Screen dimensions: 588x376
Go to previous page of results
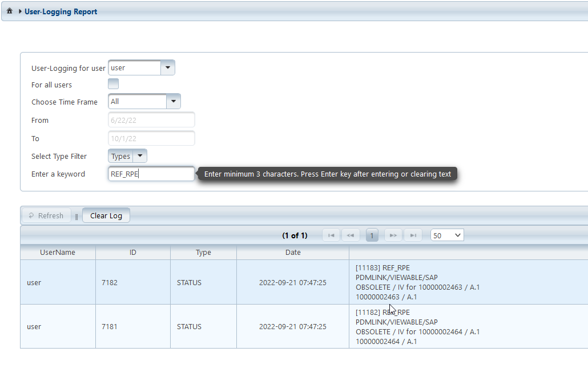point(351,235)
